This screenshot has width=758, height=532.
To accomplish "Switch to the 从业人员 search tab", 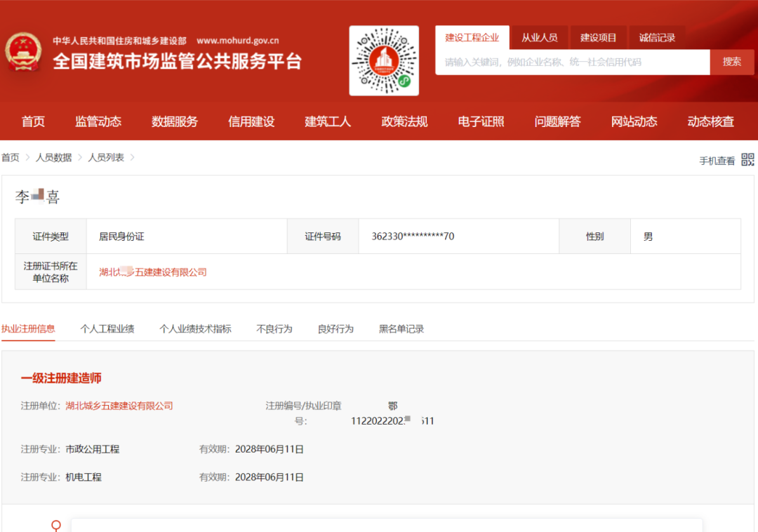I will pyautogui.click(x=539, y=38).
